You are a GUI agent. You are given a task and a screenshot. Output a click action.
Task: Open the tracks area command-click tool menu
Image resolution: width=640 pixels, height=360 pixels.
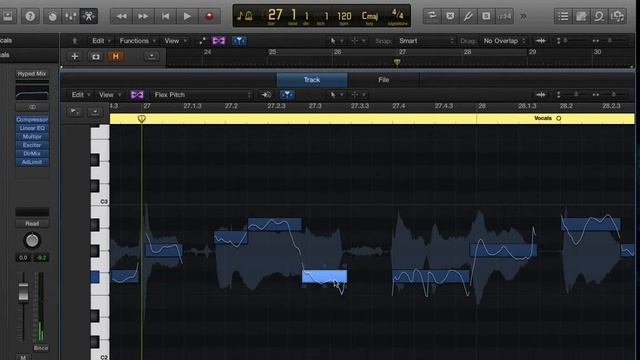(x=358, y=41)
